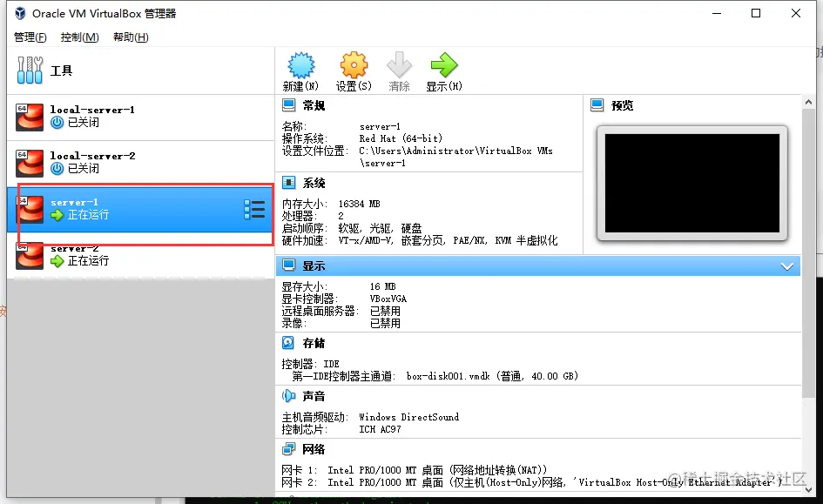The height and width of the screenshot is (504, 823).
Task: Open the 工具 tools icon
Action: 30,71
